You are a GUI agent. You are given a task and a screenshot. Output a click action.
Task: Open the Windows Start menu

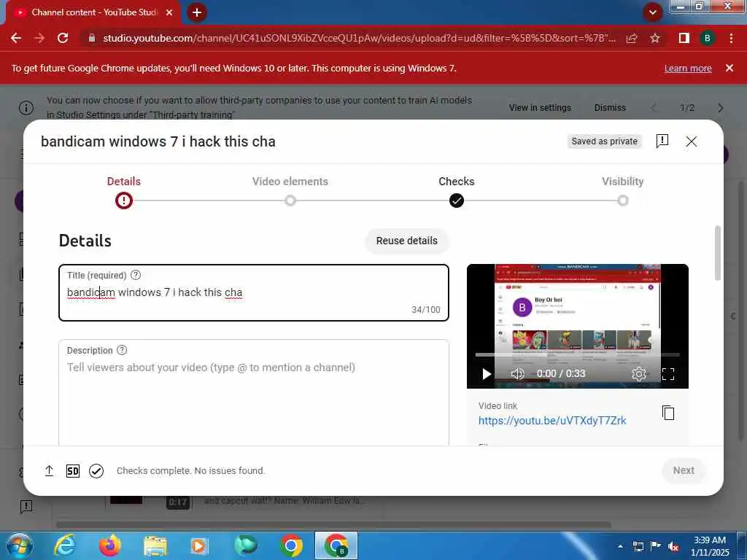pos(20,545)
